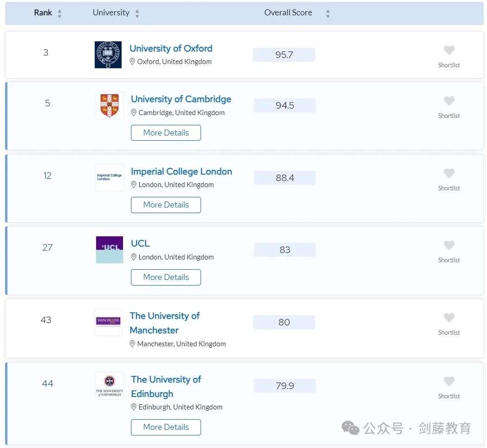Open University of Oxford logo
This screenshot has width=487, height=448.
pyautogui.click(x=108, y=55)
